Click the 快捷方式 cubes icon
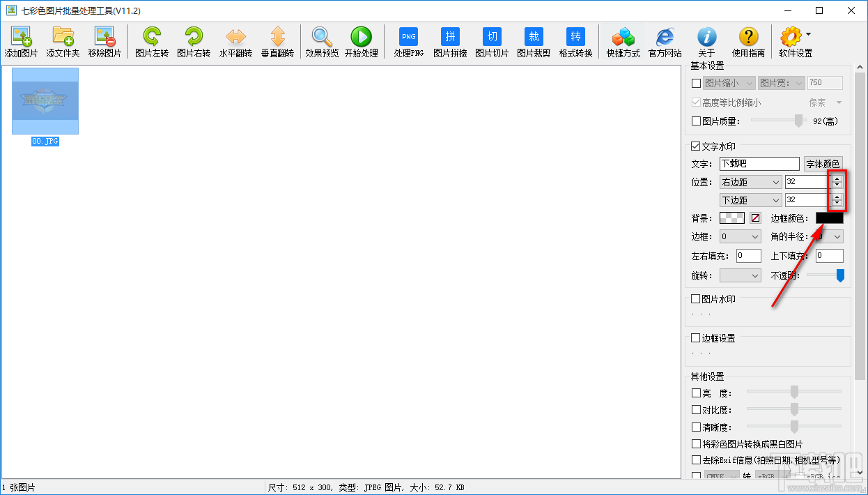This screenshot has width=868, height=495. tap(623, 37)
